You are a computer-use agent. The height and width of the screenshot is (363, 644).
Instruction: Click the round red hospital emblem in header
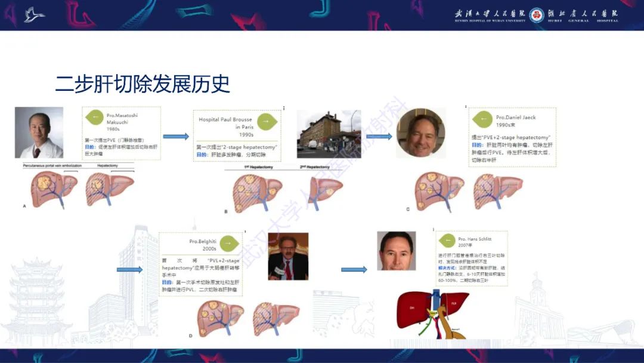(537, 15)
